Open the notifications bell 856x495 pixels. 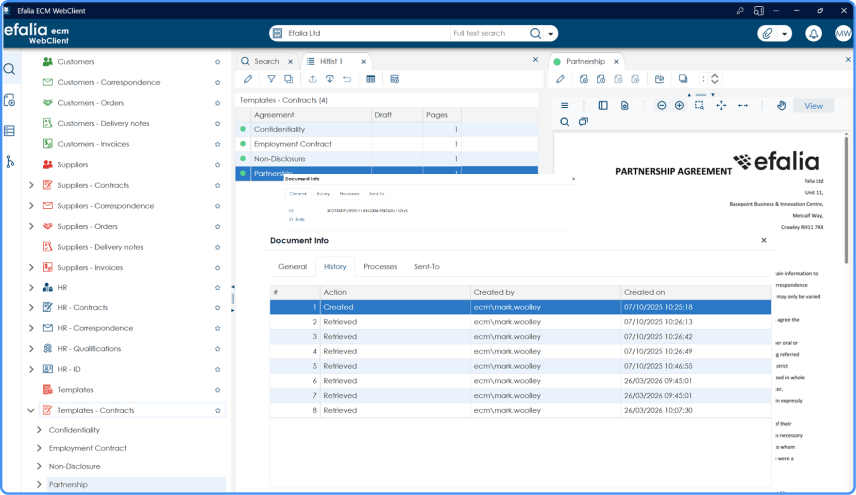[813, 33]
